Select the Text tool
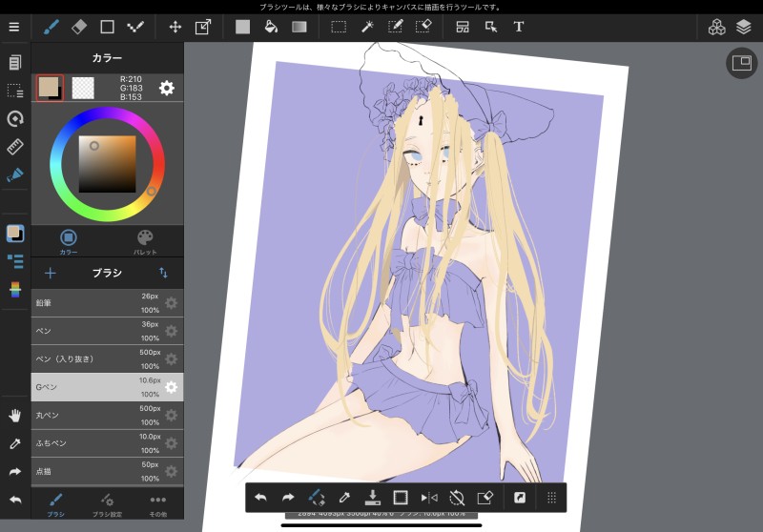 coord(519,27)
